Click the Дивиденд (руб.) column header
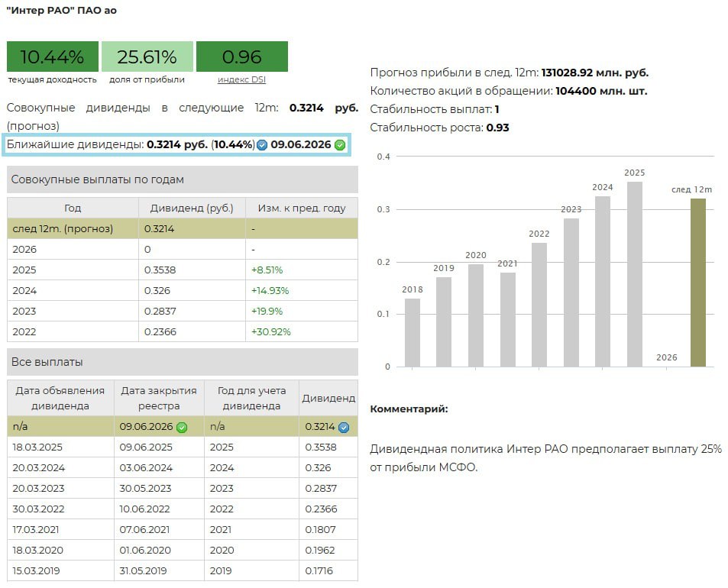728x588 pixels. coord(192,208)
